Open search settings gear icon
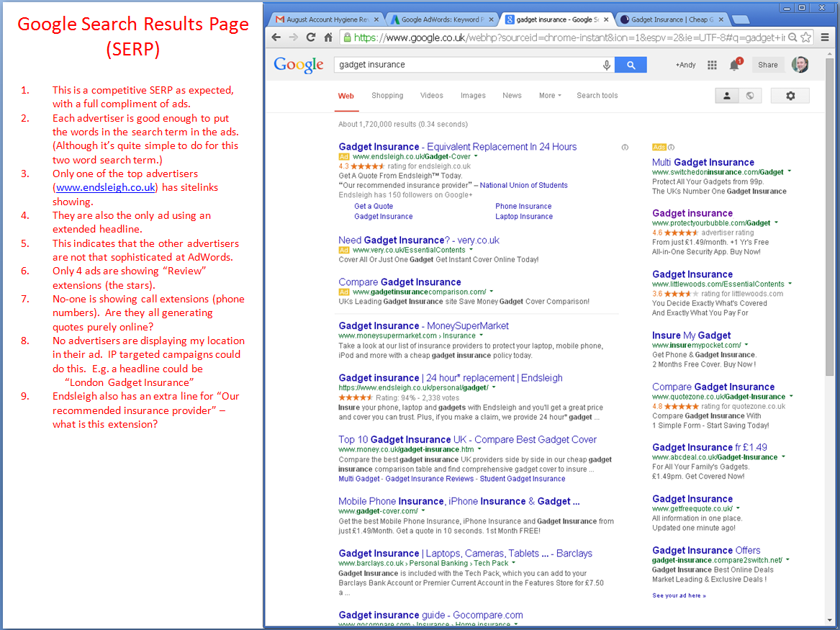840x630 pixels. pyautogui.click(x=790, y=96)
